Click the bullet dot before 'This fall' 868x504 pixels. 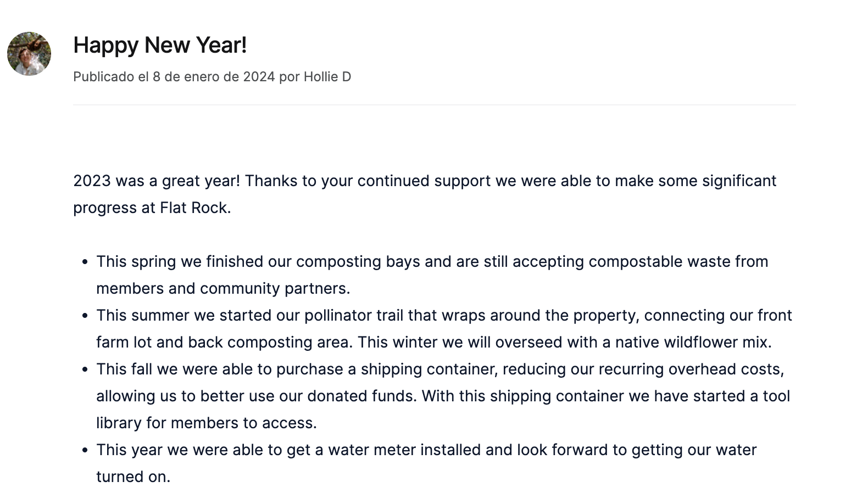(x=85, y=370)
